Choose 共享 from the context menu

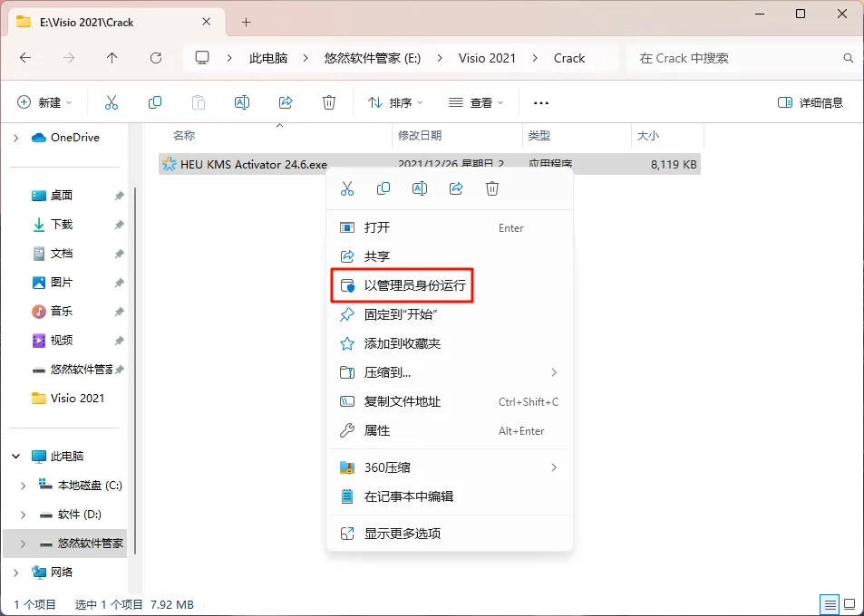450,256
